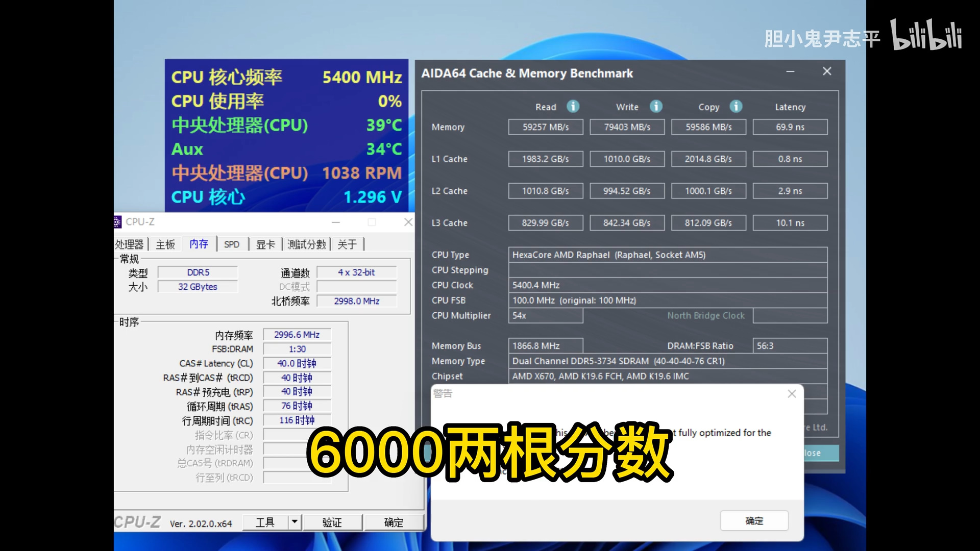This screenshot has width=980, height=551.
Task: Click L1 Cache Latency value 0.8 ns
Action: coord(790,159)
